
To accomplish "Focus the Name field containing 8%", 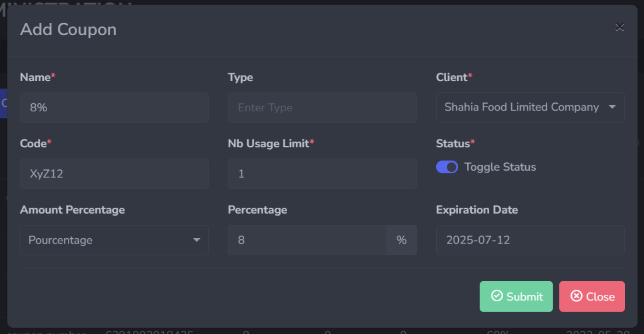I will point(114,107).
